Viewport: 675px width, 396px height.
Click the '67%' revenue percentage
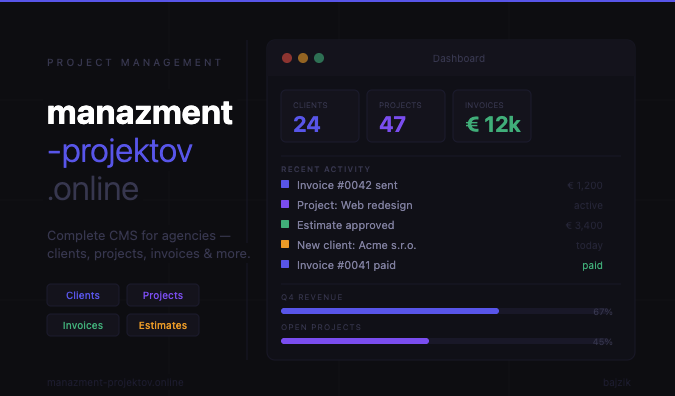tap(603, 312)
